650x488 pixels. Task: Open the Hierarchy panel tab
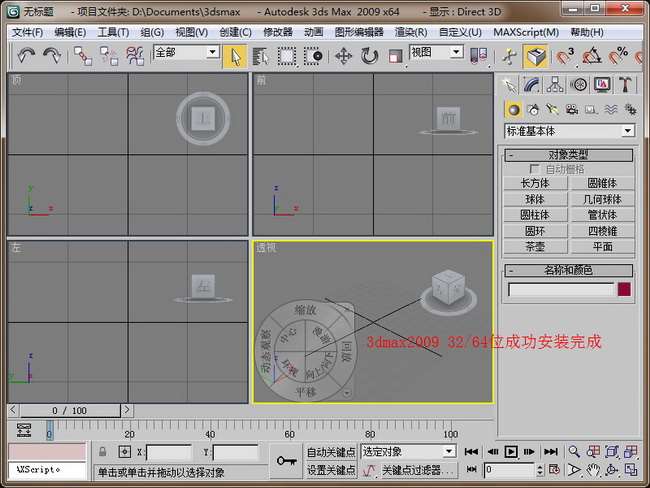point(556,85)
